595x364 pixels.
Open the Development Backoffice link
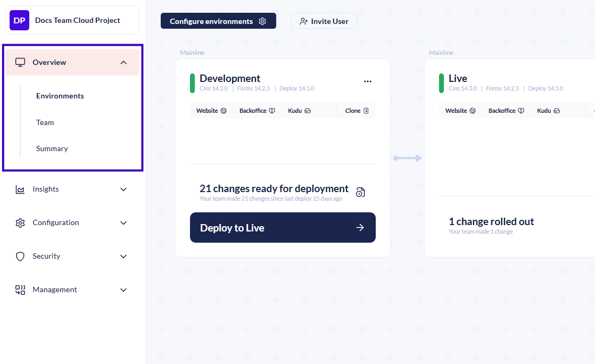pos(257,111)
